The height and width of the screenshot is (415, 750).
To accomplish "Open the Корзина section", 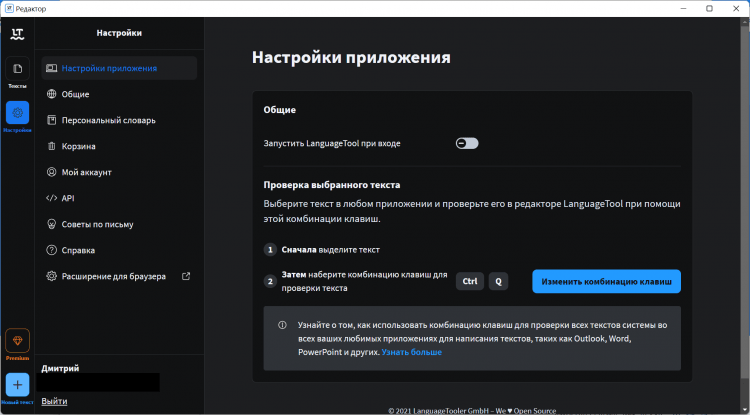I will coord(119,146).
